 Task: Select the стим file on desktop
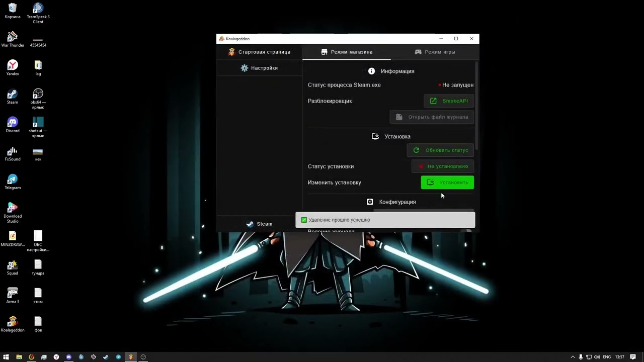[x=38, y=296]
